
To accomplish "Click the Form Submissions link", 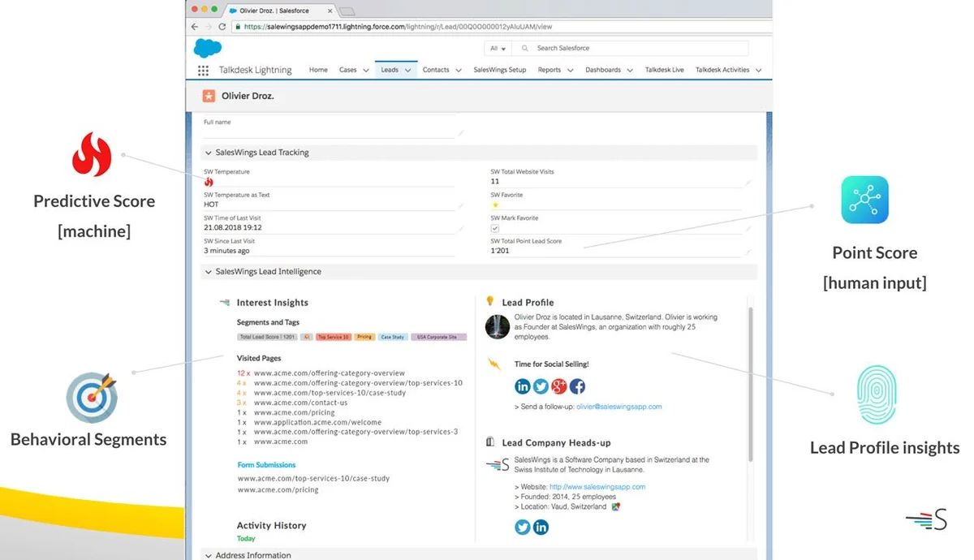I will pos(266,465).
